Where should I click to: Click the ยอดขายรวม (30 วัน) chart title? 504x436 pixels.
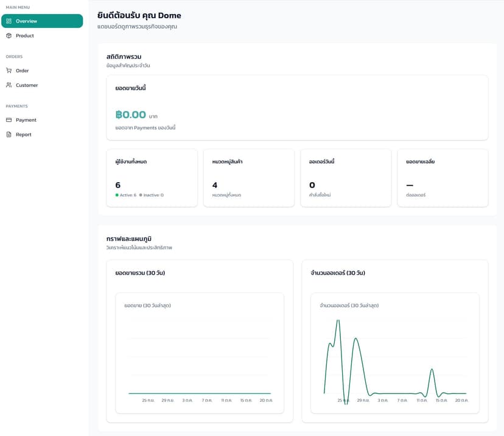pos(140,273)
